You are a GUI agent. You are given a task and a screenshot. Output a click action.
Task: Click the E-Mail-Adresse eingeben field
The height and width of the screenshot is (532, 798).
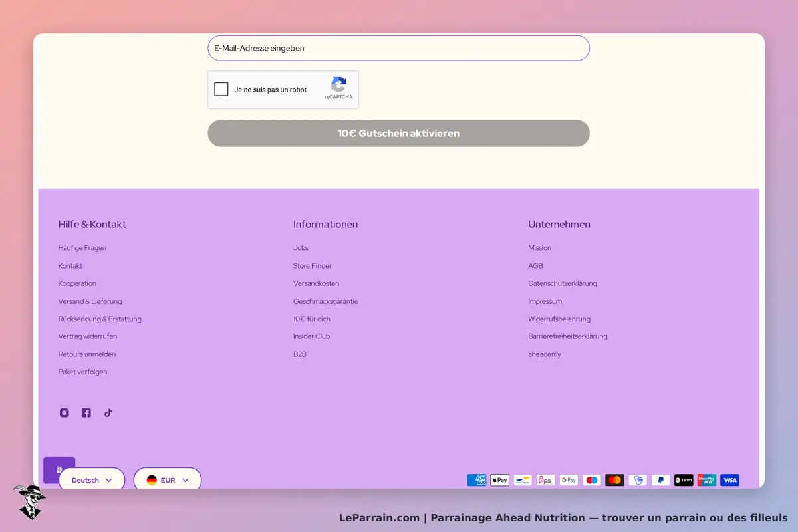pos(398,48)
